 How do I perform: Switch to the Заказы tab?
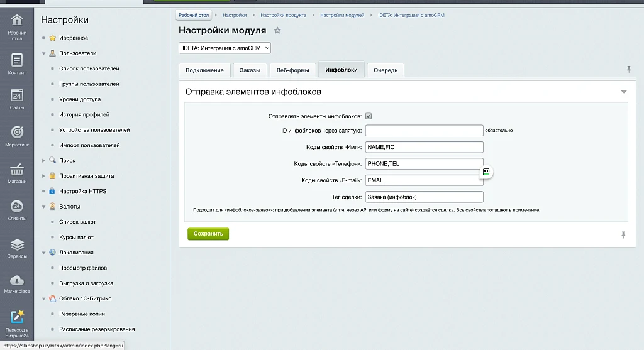250,70
